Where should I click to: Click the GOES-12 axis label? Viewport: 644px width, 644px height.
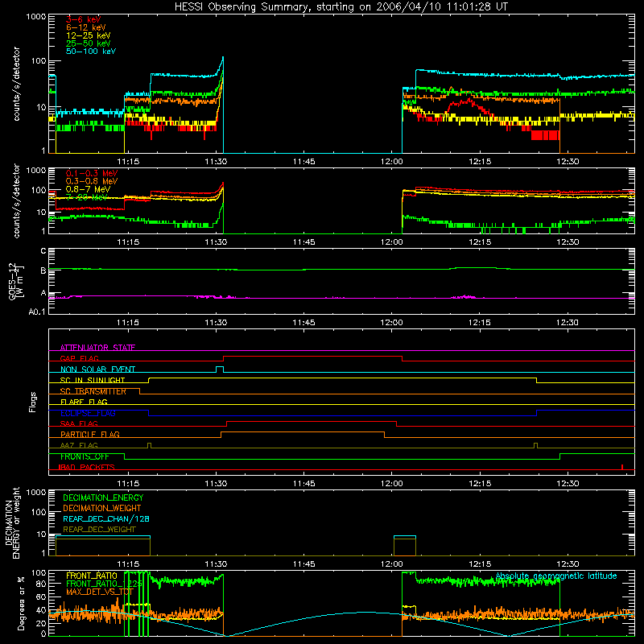click(x=16, y=282)
